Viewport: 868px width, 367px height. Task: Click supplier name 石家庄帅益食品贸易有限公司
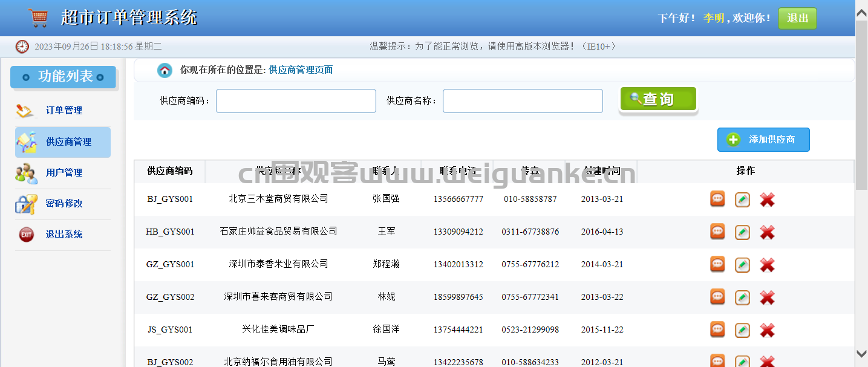click(278, 232)
